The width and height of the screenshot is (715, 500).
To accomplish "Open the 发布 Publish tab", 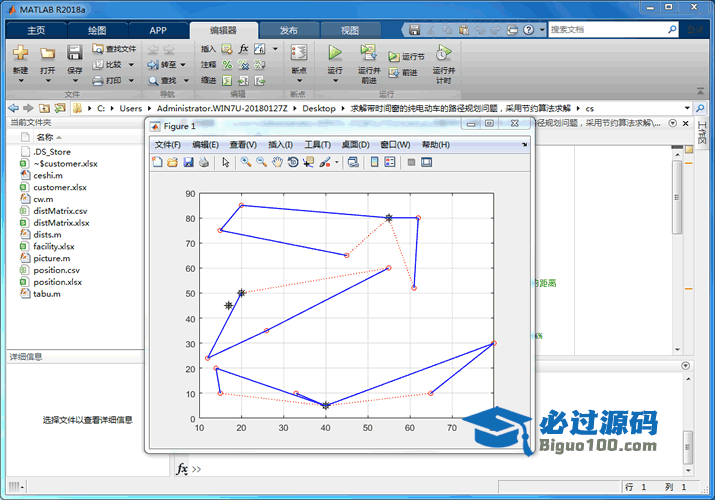I will coord(289,31).
